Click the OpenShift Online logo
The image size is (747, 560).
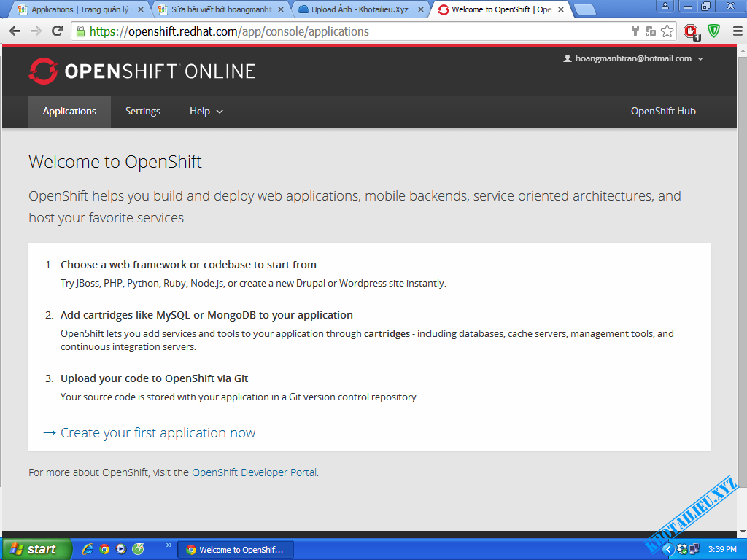coord(142,71)
